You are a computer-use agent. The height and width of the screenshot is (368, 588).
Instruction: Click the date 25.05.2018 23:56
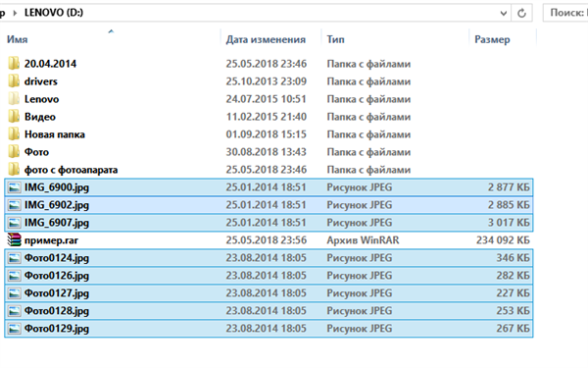267,240
